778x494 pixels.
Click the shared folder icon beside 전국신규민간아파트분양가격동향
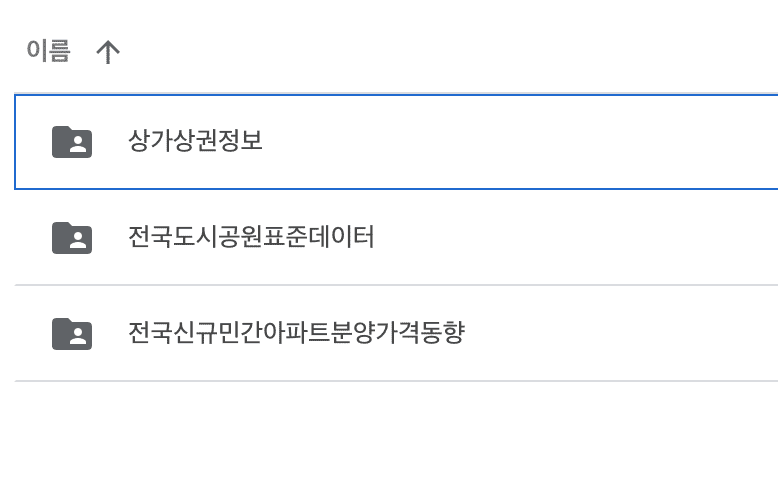pyautogui.click(x=72, y=333)
